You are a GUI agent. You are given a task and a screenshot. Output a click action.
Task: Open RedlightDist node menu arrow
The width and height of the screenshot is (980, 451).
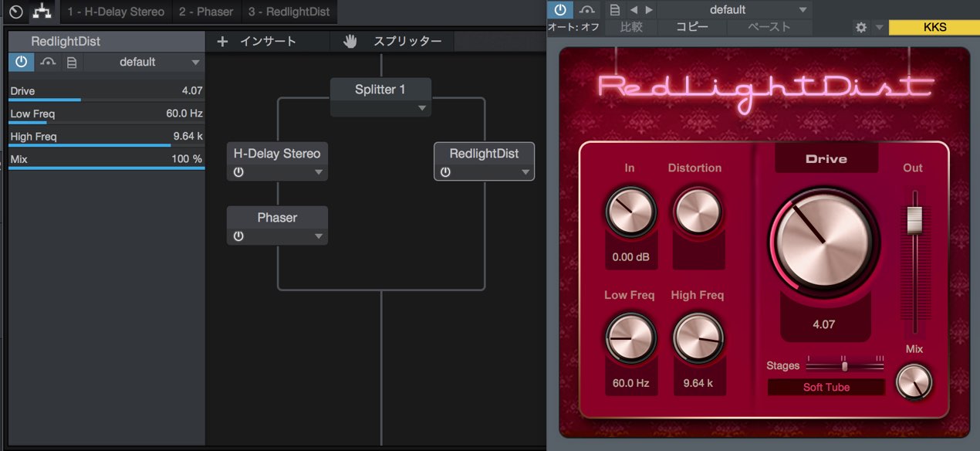click(525, 172)
